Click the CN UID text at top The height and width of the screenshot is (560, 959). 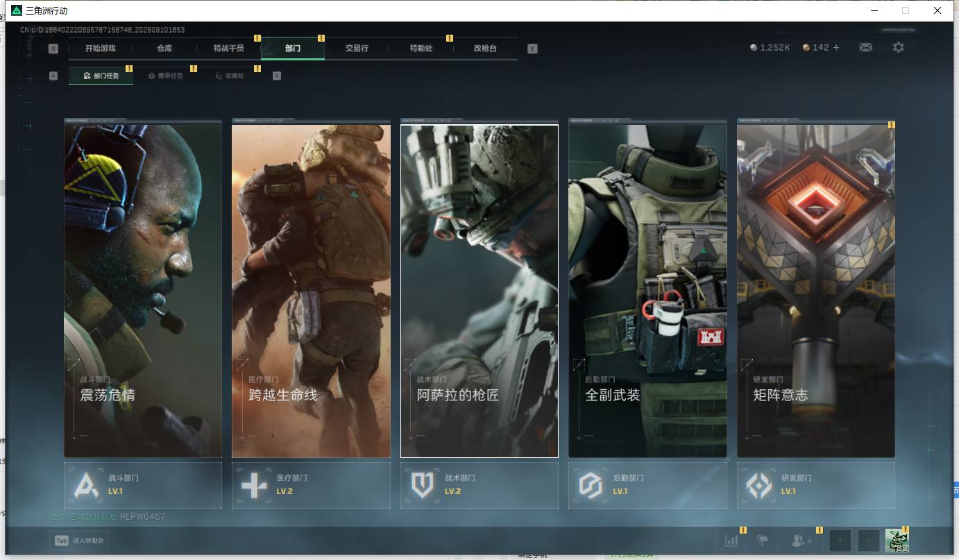tap(103, 30)
